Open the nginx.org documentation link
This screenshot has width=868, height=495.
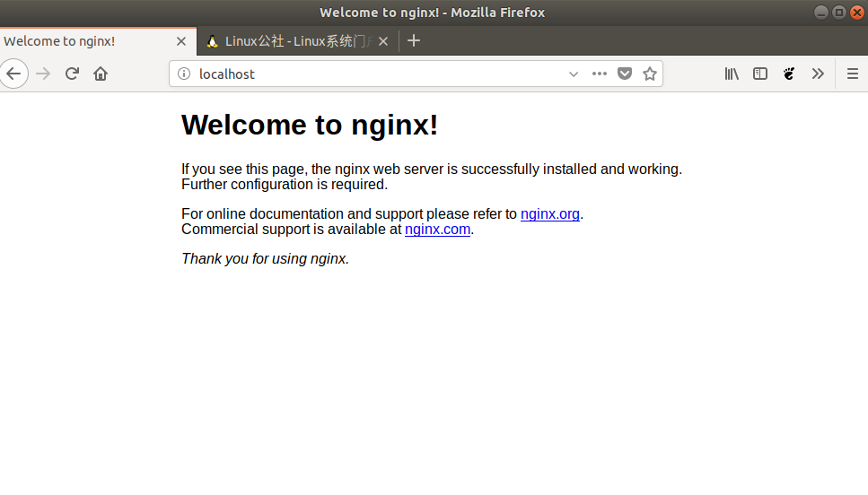(x=549, y=214)
